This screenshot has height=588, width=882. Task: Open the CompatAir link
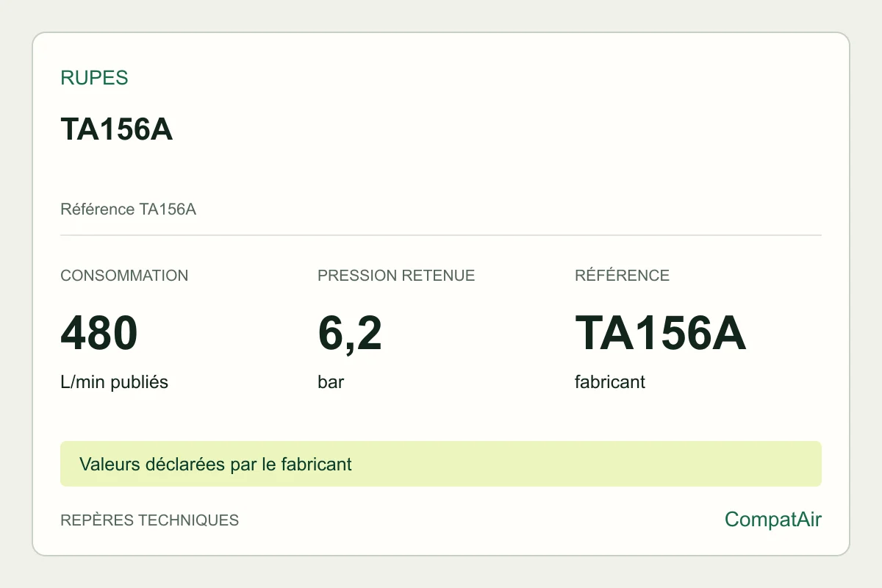pyautogui.click(x=773, y=520)
